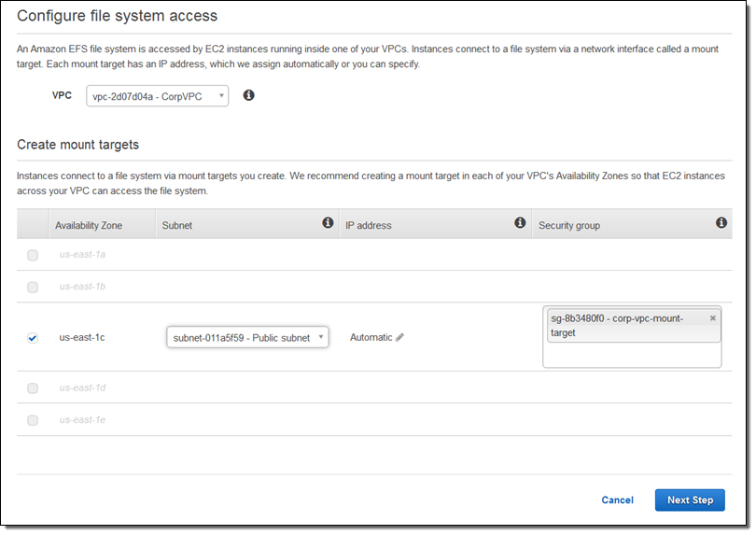Click the us-east-1c zone label
Screen dimensions: 756x535
pyautogui.click(x=82, y=338)
